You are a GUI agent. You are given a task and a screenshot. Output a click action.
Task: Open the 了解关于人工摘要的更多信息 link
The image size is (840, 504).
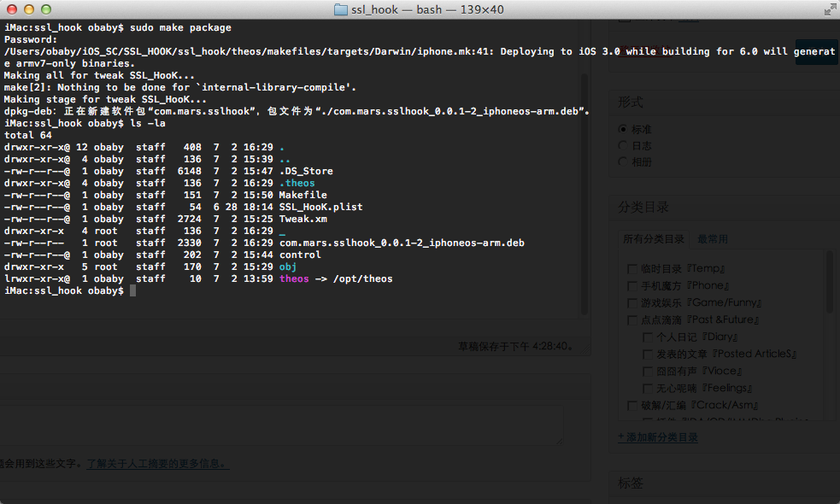pos(158,464)
